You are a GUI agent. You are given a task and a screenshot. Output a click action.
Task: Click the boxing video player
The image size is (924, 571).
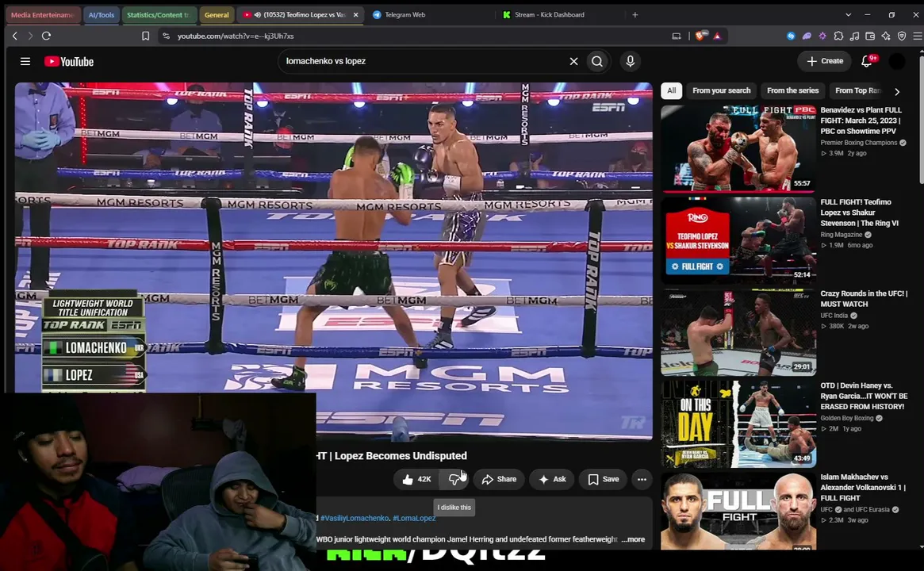(334, 261)
